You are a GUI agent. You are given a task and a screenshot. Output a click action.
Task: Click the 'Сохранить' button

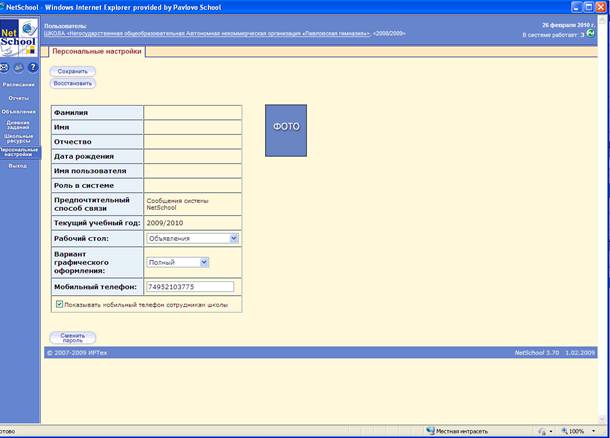(x=72, y=71)
